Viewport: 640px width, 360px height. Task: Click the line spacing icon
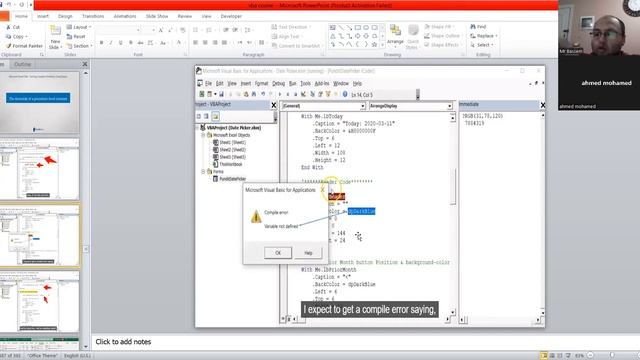coord(248,30)
